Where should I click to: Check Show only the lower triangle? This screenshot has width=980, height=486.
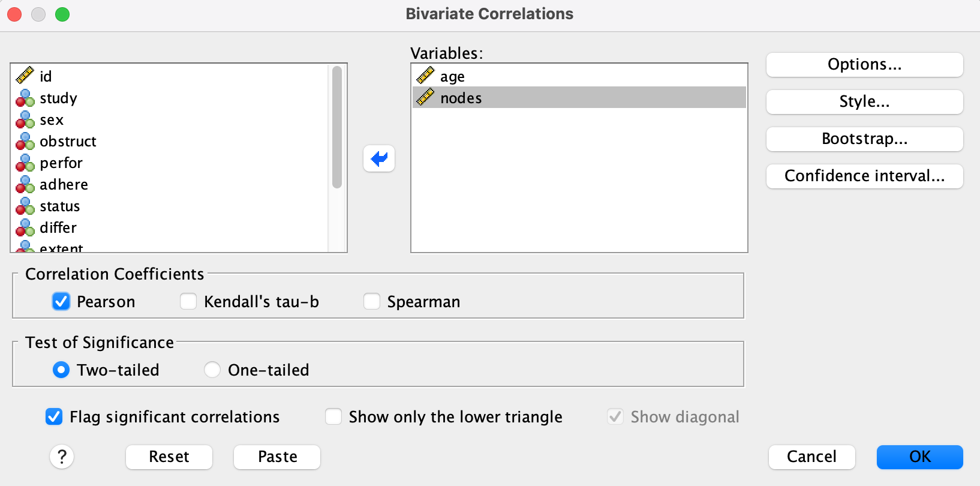pyautogui.click(x=333, y=416)
